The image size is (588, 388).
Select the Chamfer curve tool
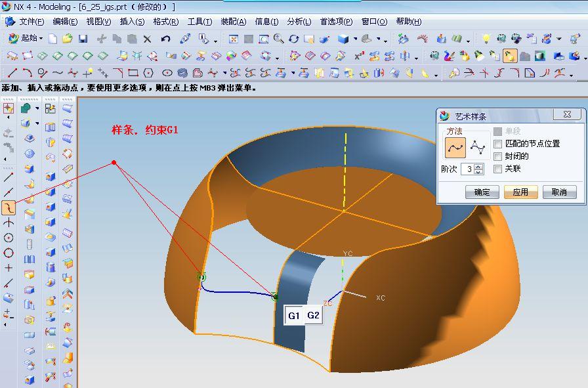pyautogui.click(x=118, y=72)
